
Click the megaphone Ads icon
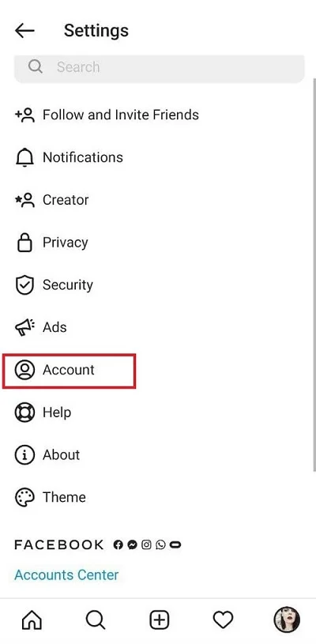[24, 327]
